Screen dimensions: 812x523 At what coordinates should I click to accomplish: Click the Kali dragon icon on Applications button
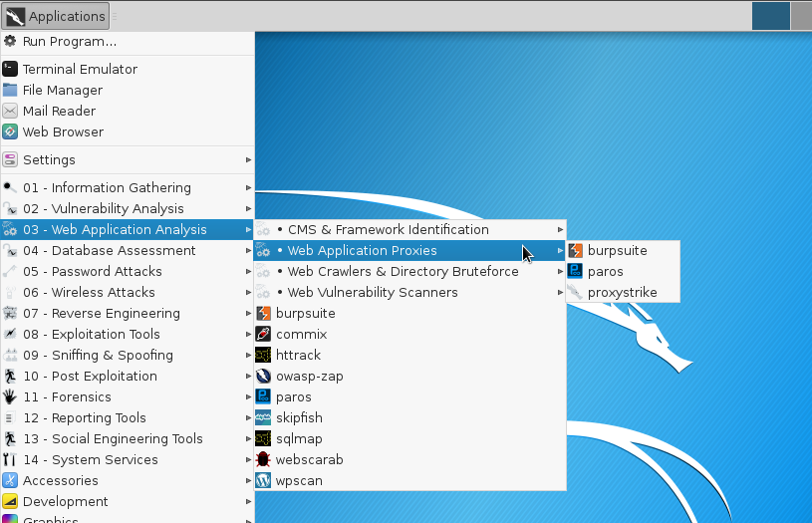(x=15, y=17)
